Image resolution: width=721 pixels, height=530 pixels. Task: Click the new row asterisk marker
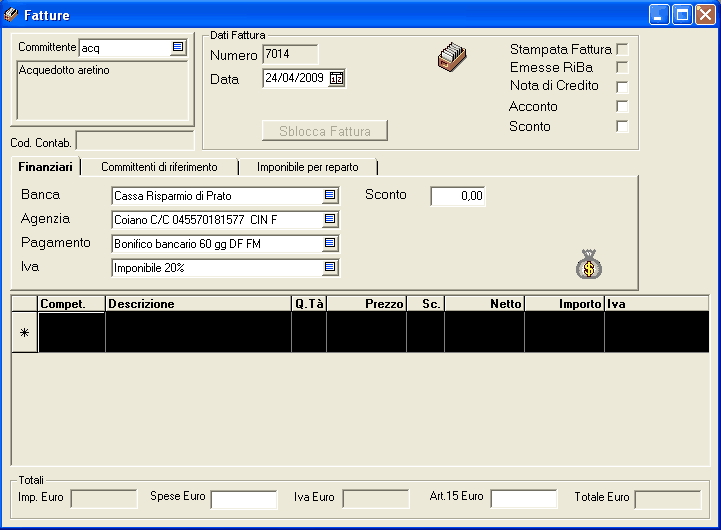pos(24,334)
